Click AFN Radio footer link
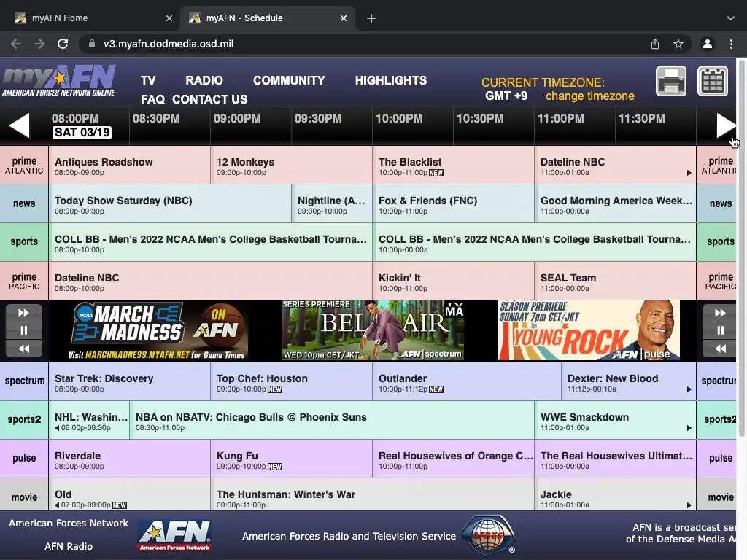 point(69,546)
